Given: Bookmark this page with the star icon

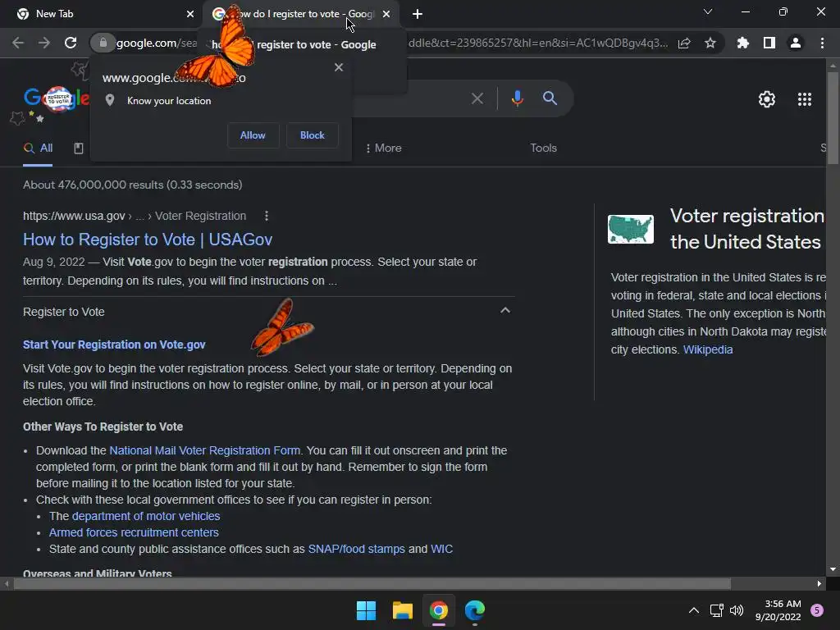Looking at the screenshot, I should coord(710,43).
